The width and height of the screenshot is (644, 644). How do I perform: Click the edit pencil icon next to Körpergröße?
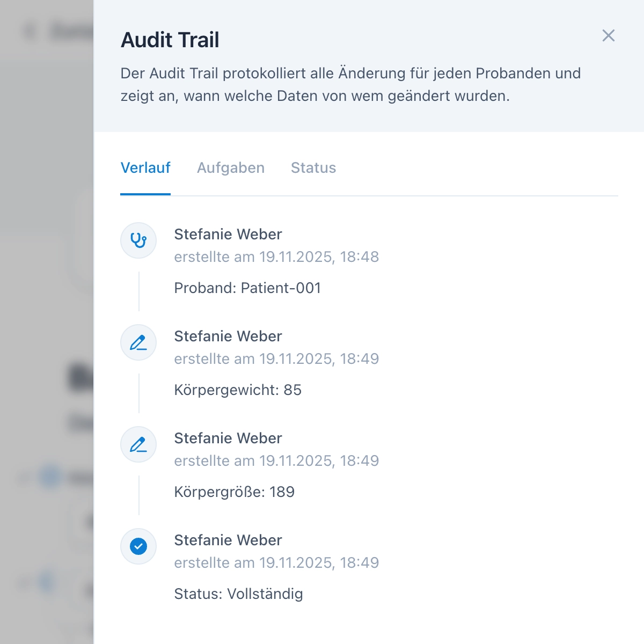(x=138, y=444)
